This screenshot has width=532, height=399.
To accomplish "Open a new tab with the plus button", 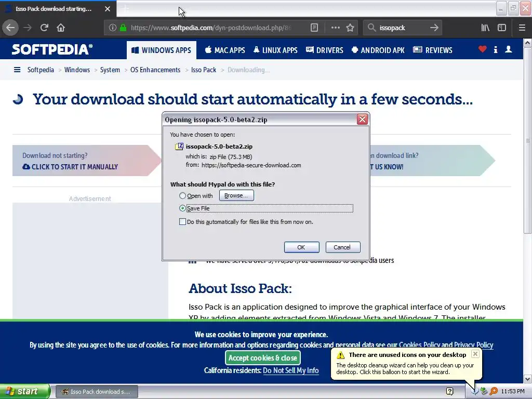I will click(125, 8).
